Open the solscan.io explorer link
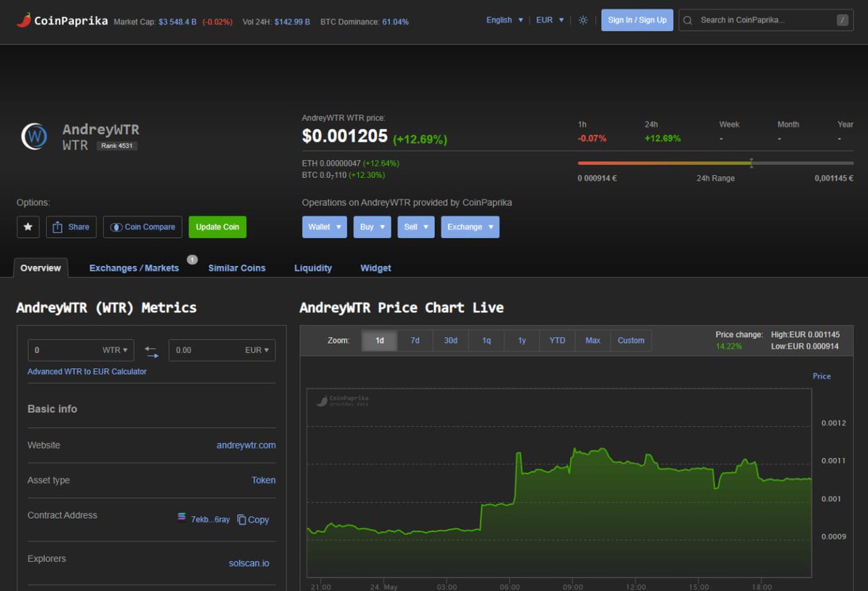The height and width of the screenshot is (591, 868). click(x=249, y=564)
